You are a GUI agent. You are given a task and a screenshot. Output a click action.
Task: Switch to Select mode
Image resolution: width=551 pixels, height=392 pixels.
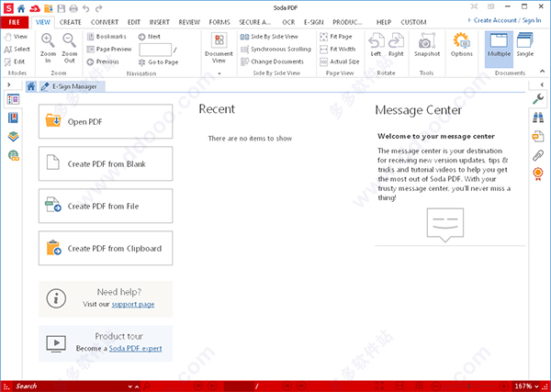click(x=17, y=50)
